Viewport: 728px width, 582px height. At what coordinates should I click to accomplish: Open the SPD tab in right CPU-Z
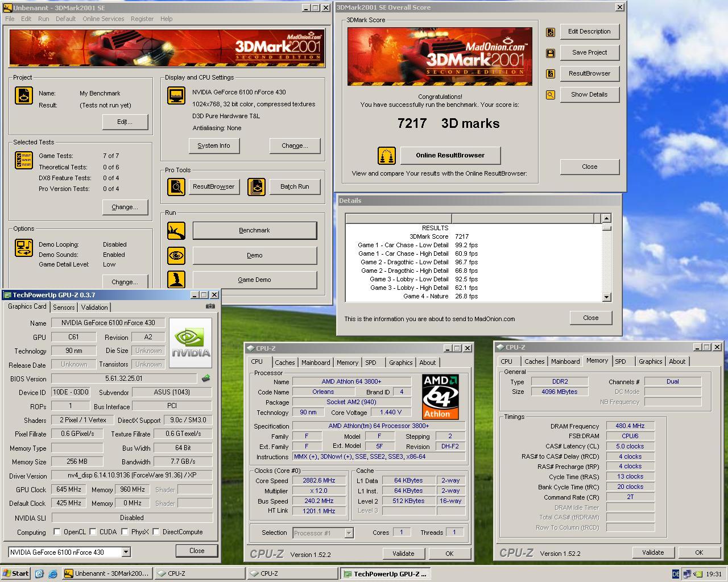[x=621, y=361]
